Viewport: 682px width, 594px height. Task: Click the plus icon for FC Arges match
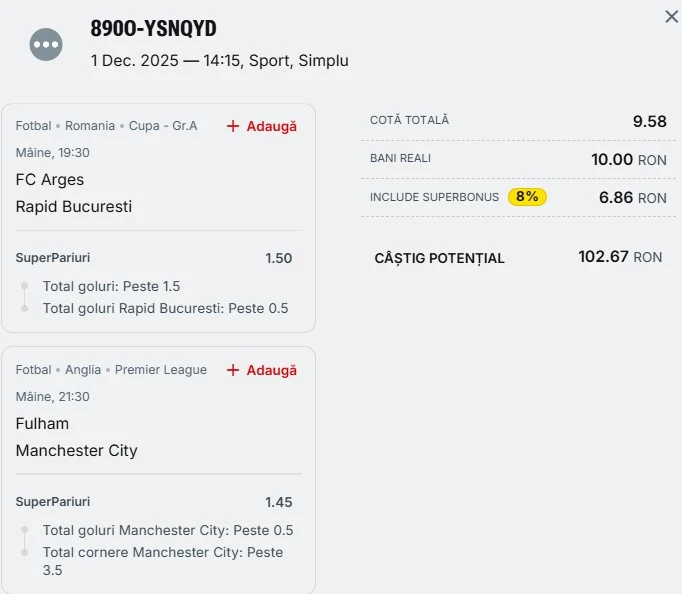233,126
